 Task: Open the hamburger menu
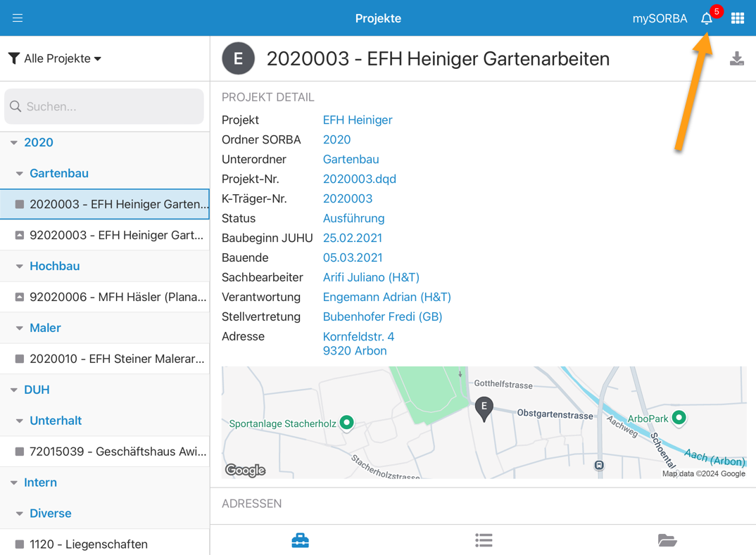(18, 18)
